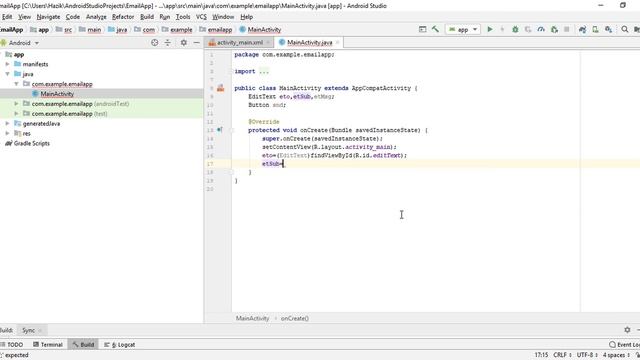The image size is (640, 360).
Task: Click the select run configuration window icon
Action: (x=422, y=29)
